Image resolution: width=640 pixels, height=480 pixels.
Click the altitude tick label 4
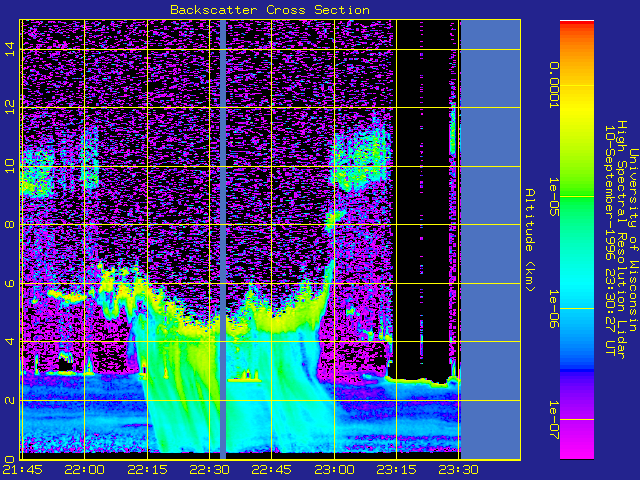(10, 341)
